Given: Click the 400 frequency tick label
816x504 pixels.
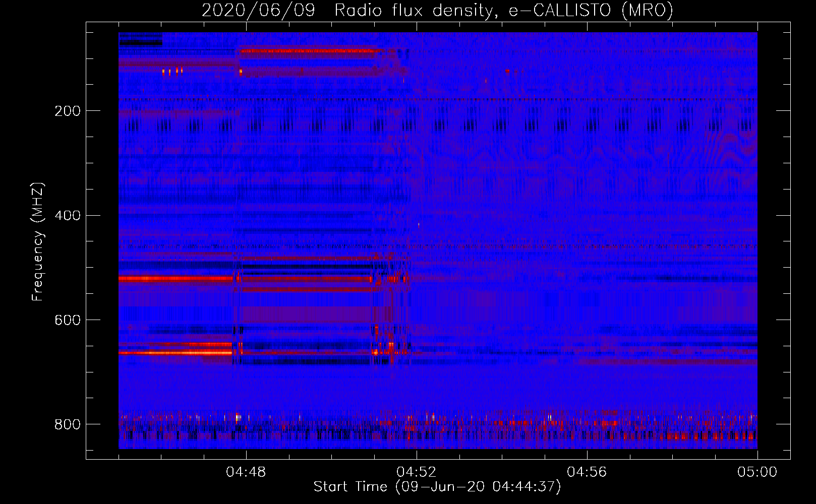Looking at the screenshot, I should click(x=68, y=216).
